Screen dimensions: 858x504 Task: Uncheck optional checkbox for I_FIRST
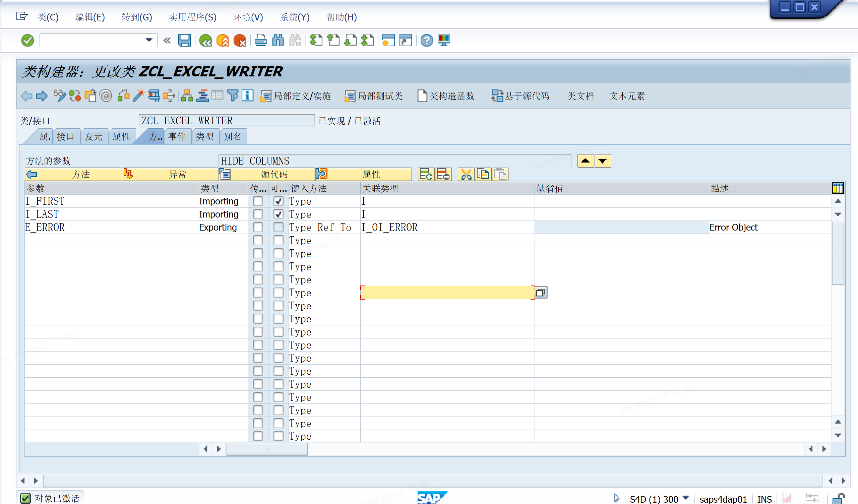tap(279, 201)
